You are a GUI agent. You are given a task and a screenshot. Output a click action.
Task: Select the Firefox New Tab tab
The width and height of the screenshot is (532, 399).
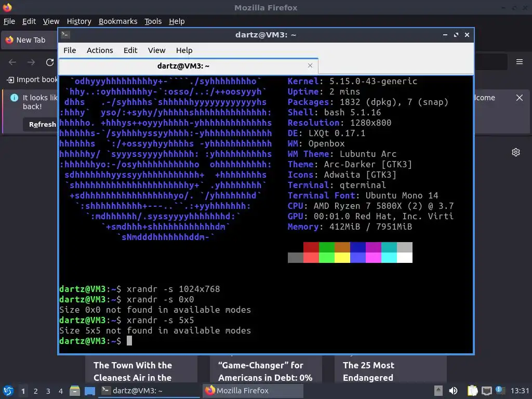[x=30, y=40]
